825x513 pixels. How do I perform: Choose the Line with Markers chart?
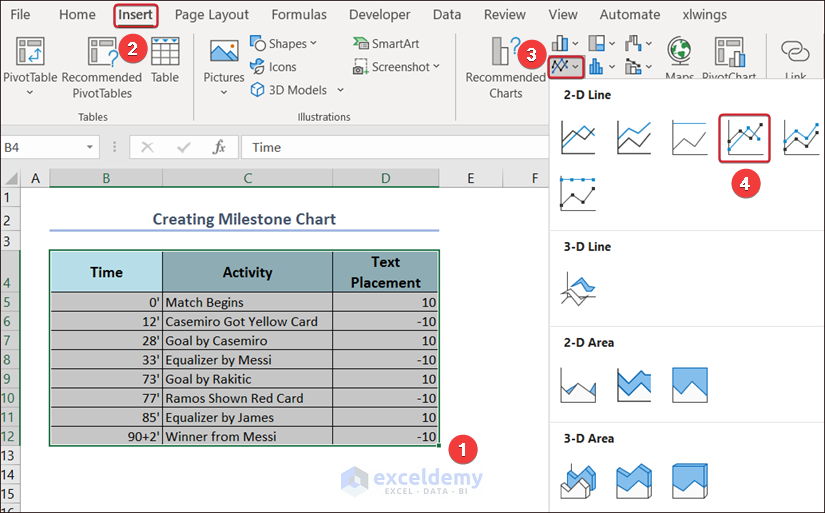(x=744, y=138)
